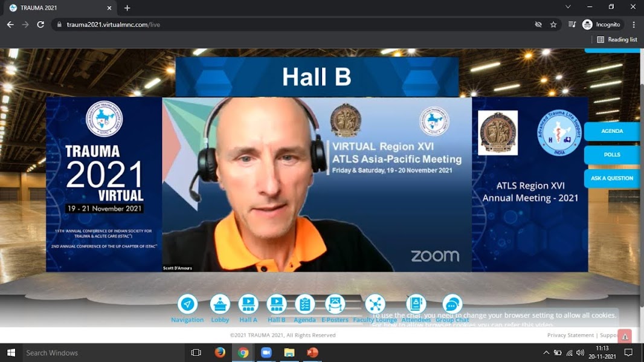The width and height of the screenshot is (644, 362).
Task: Enter Hall A from bottom bar
Action: (248, 304)
